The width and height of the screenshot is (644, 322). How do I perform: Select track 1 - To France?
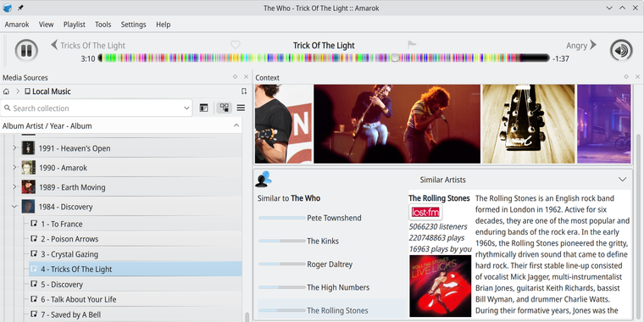pos(135,224)
